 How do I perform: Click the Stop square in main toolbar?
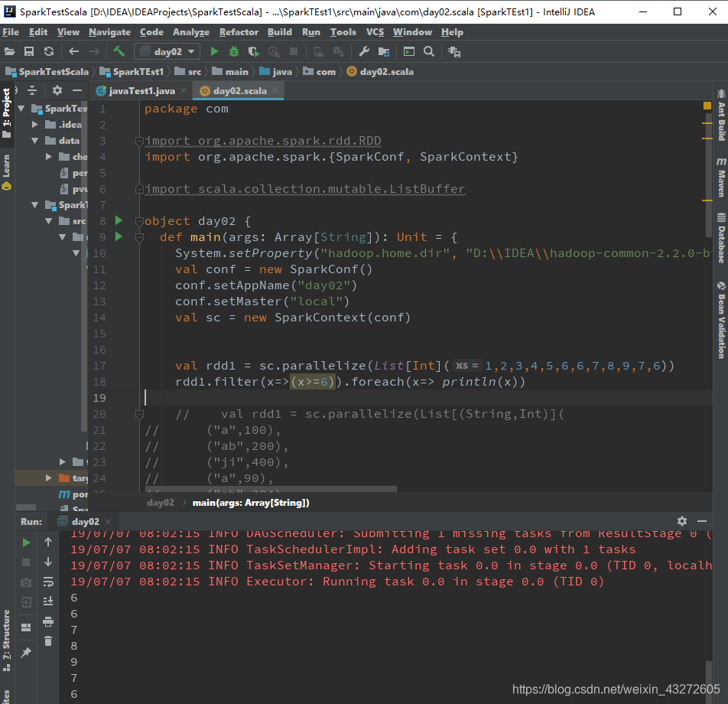click(294, 51)
